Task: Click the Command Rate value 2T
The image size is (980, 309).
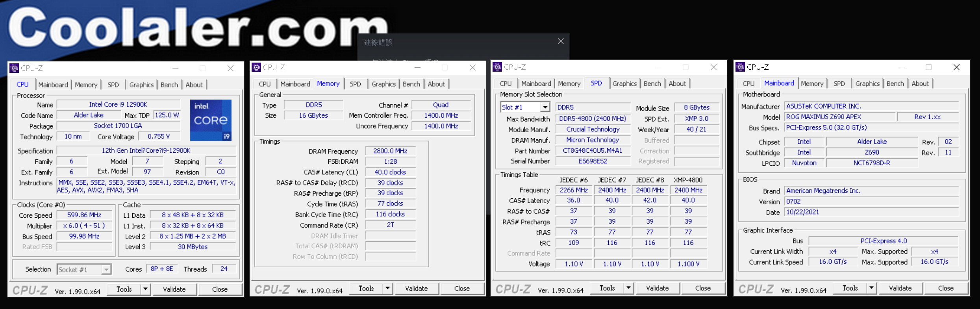Action: pos(390,225)
